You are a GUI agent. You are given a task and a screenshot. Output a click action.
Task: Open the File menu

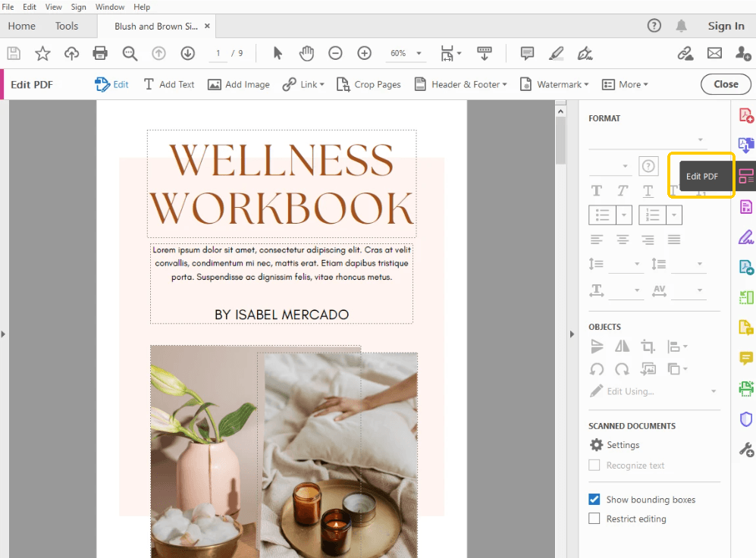point(8,7)
